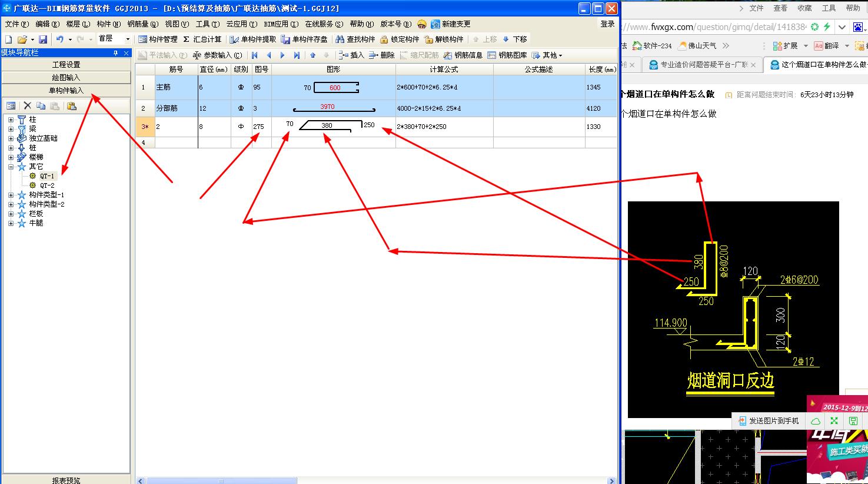Click the copy icon in navigation panel
868x484 pixels.
pyautogui.click(x=41, y=106)
